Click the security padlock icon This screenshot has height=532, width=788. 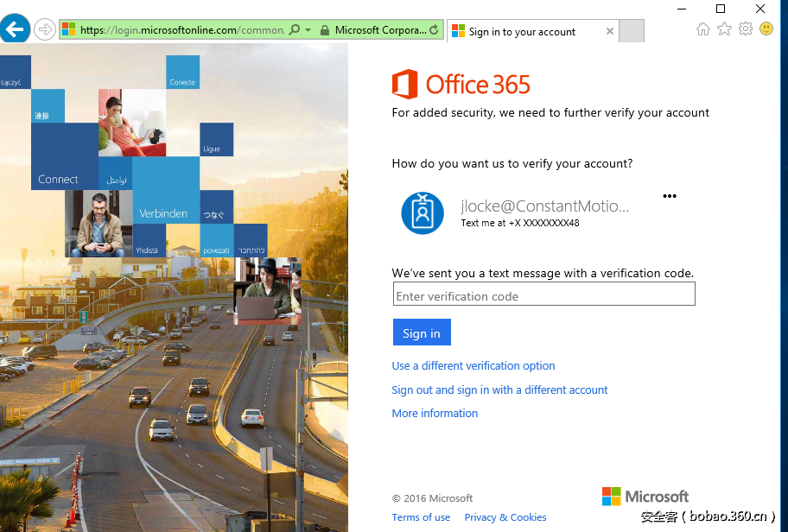(x=325, y=30)
